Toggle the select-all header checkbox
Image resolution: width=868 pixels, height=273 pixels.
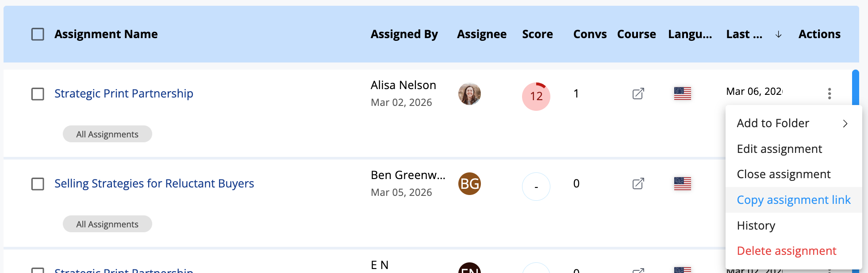pyautogui.click(x=38, y=34)
